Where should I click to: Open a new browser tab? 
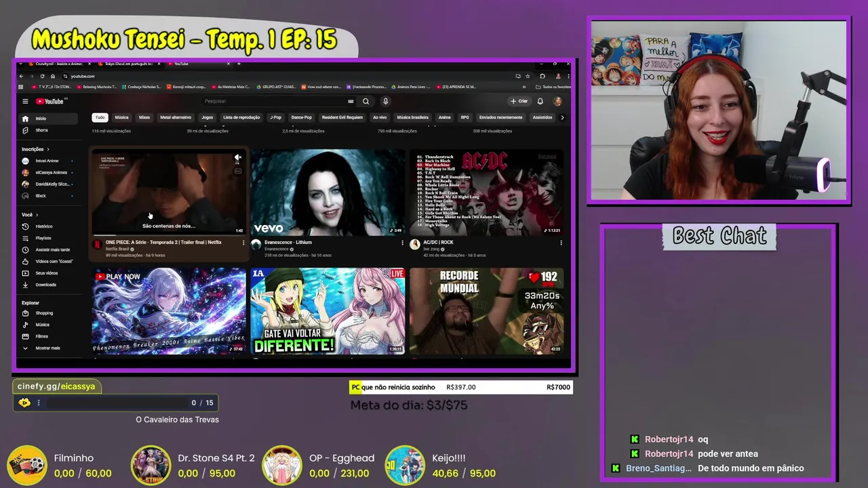point(239,64)
